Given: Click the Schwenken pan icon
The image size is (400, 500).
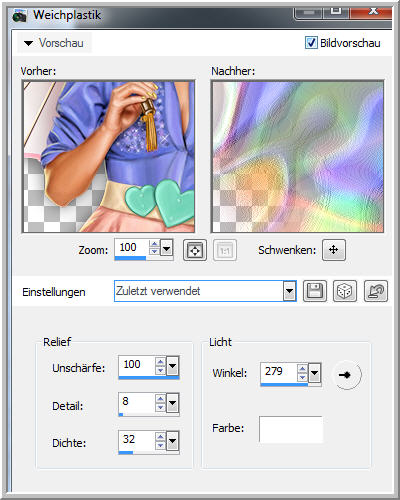Looking at the screenshot, I should [x=334, y=250].
